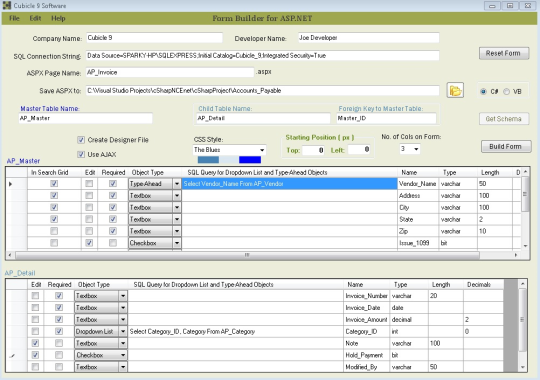Click the Invoice_Amount name cell

coord(366,320)
